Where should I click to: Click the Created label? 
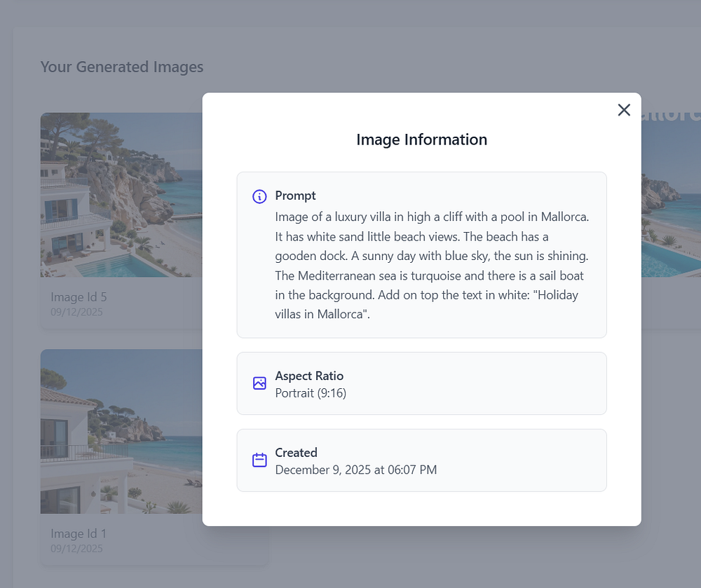296,453
